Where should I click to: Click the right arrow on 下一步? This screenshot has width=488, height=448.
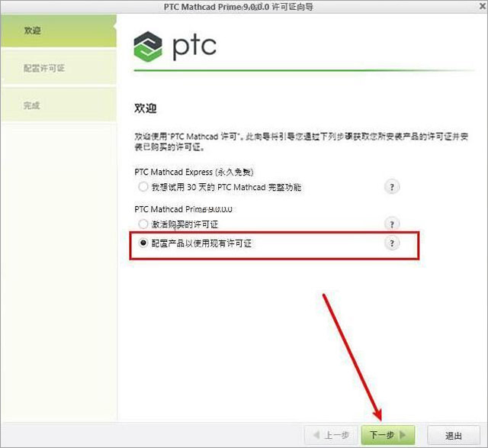[x=403, y=434]
